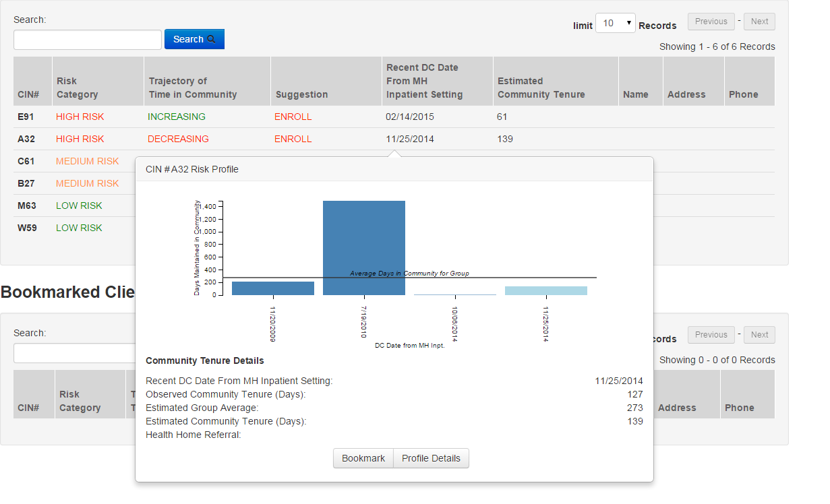
Task: Click the magnifying glass search icon
Action: [213, 39]
